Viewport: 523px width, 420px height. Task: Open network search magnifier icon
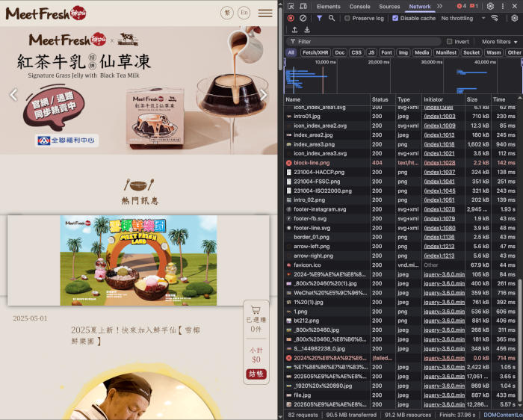coord(331,18)
